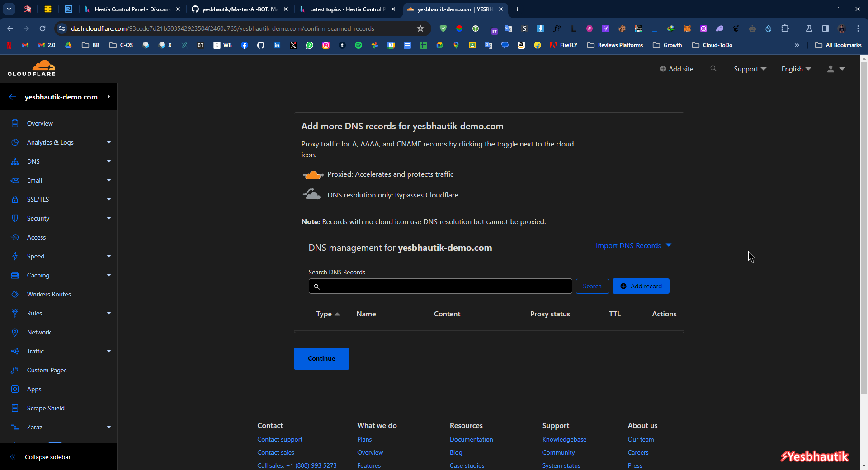Image resolution: width=868 pixels, height=470 pixels.
Task: Expand the yesbhautik-demo.com site selector arrow
Action: (109, 97)
